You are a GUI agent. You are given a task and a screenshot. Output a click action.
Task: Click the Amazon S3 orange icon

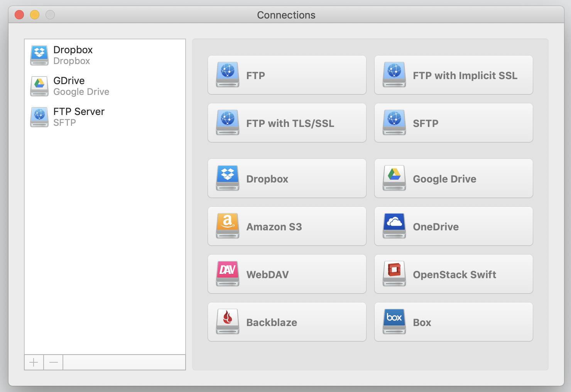coord(228,226)
